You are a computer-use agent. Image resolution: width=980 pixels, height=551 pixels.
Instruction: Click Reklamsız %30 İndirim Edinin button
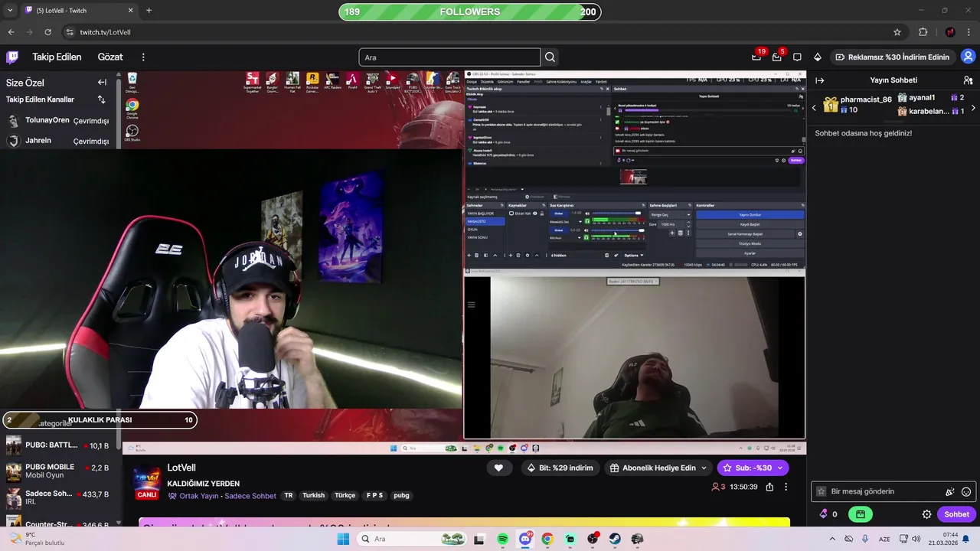point(892,57)
